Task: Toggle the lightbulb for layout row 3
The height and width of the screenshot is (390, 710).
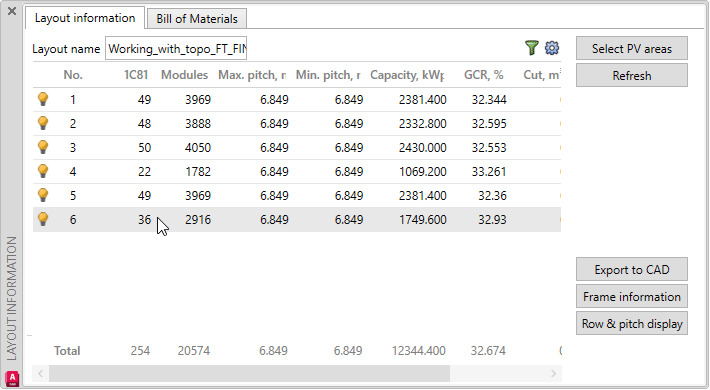Action: tap(43, 147)
